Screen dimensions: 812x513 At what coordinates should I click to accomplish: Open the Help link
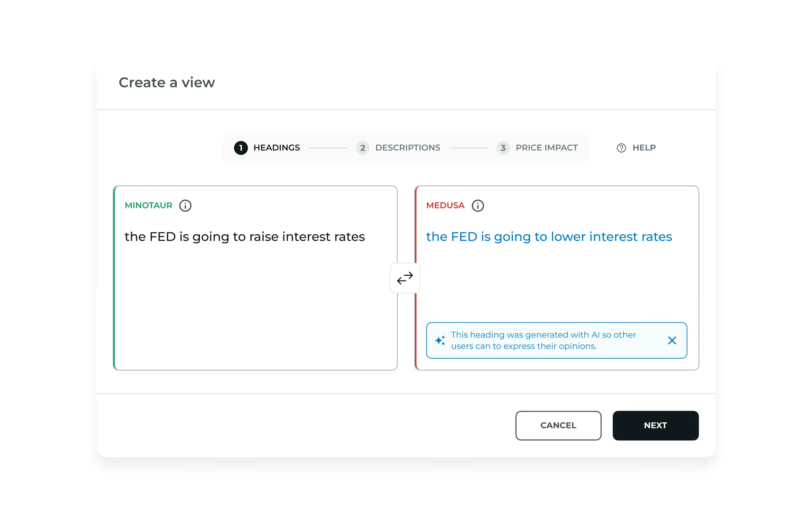[x=644, y=148]
